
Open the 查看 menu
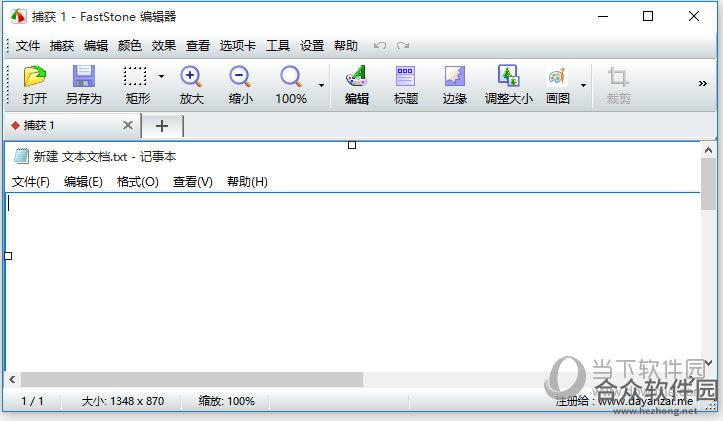(x=198, y=46)
